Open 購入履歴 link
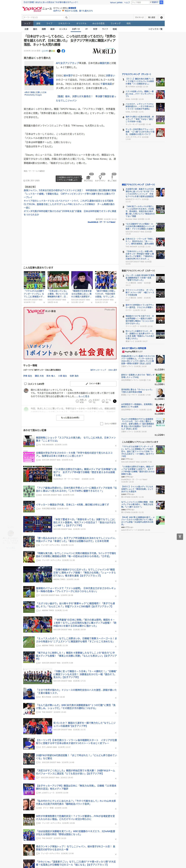This screenshot has height=868, width=186. (x=152, y=18)
